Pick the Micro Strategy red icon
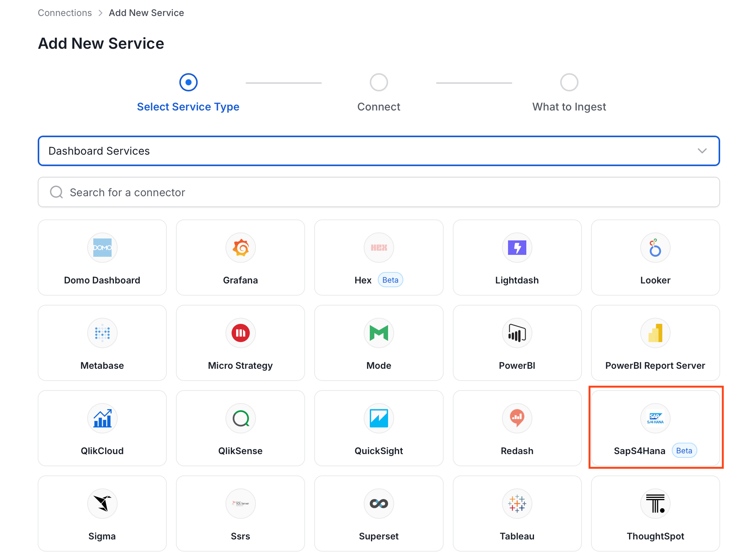 coord(240,333)
